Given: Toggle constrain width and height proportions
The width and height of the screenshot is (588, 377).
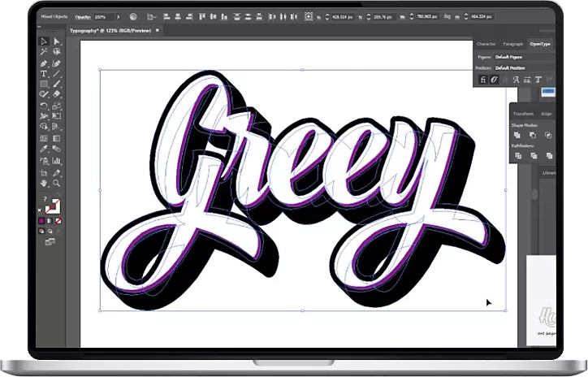Looking at the screenshot, I should [447, 17].
